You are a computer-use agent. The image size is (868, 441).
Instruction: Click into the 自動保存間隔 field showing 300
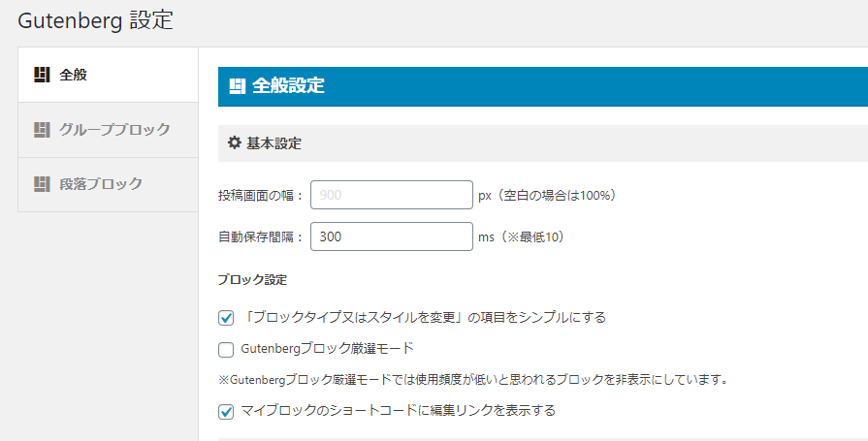click(x=392, y=236)
